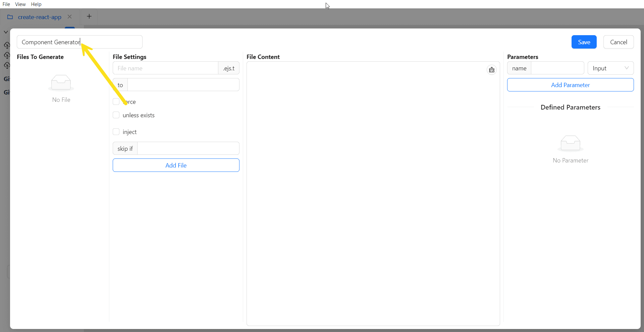The height and width of the screenshot is (332, 644).
Task: Click the topmost cloud tree sidebar icon
Action: (7, 45)
